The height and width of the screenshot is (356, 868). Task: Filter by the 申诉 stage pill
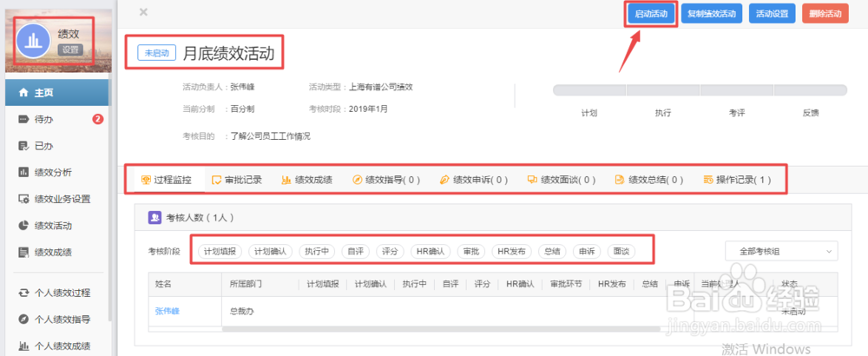[x=587, y=251]
